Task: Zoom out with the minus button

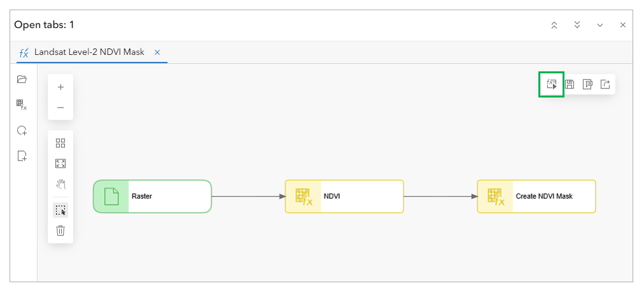Action: (x=60, y=108)
